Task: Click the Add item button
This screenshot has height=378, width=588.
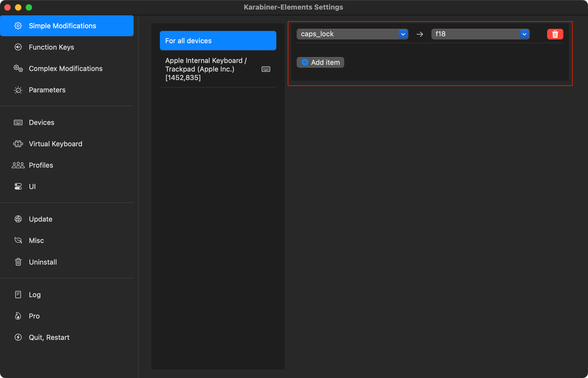Action: (320, 62)
